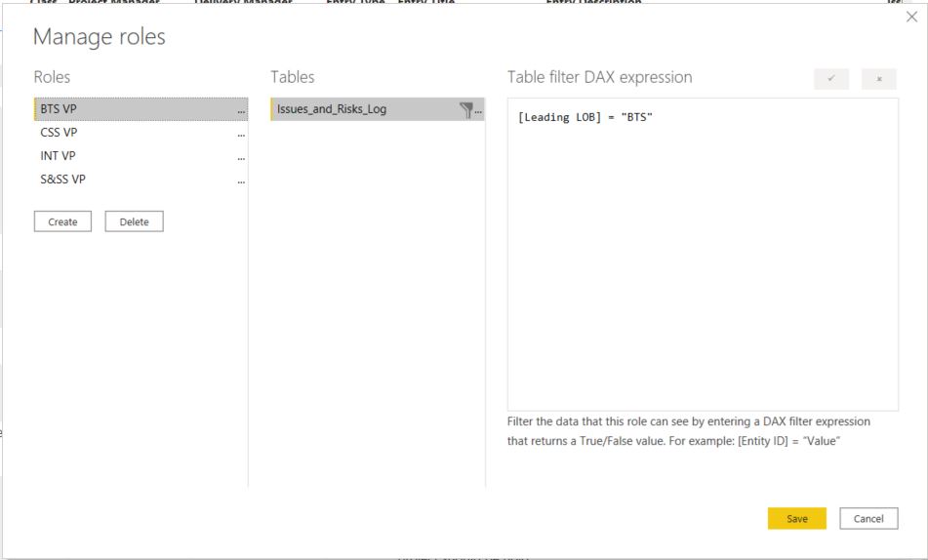The image size is (928, 560).
Task: Click the [Leading LOB] = "BTS" expression text
Action: 585,117
